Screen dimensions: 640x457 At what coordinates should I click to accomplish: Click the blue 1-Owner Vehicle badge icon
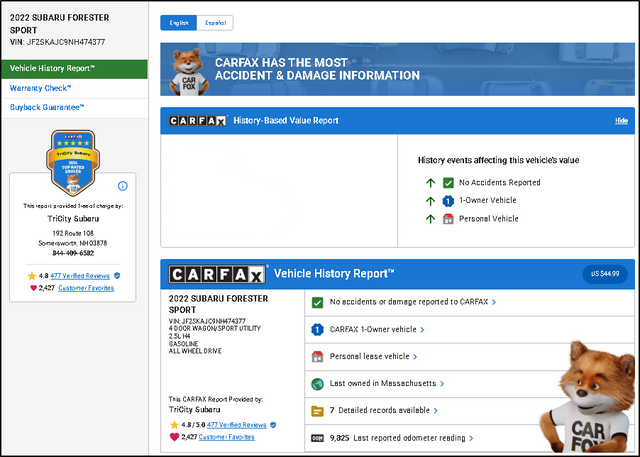(448, 201)
